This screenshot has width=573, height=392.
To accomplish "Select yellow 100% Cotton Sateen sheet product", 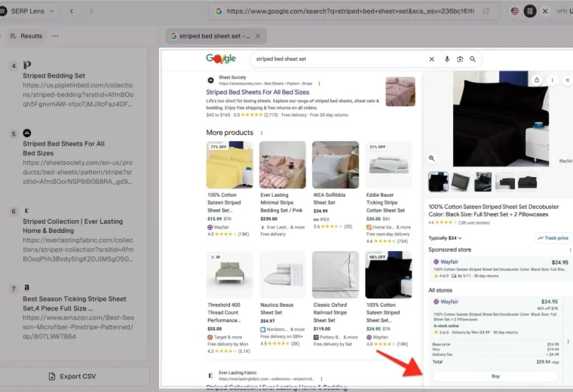I will (x=229, y=189).
